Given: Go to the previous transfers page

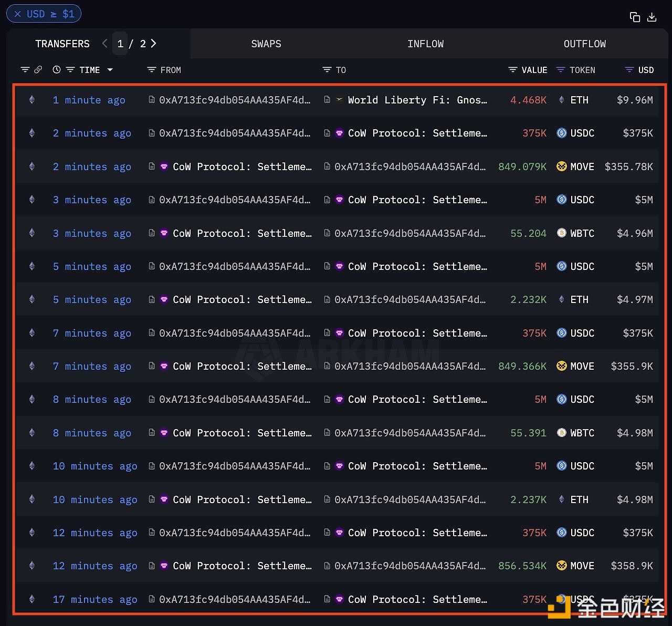Looking at the screenshot, I should [104, 44].
